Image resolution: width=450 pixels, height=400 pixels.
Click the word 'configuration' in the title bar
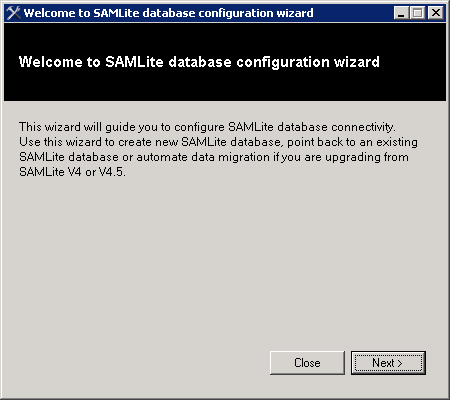point(237,13)
